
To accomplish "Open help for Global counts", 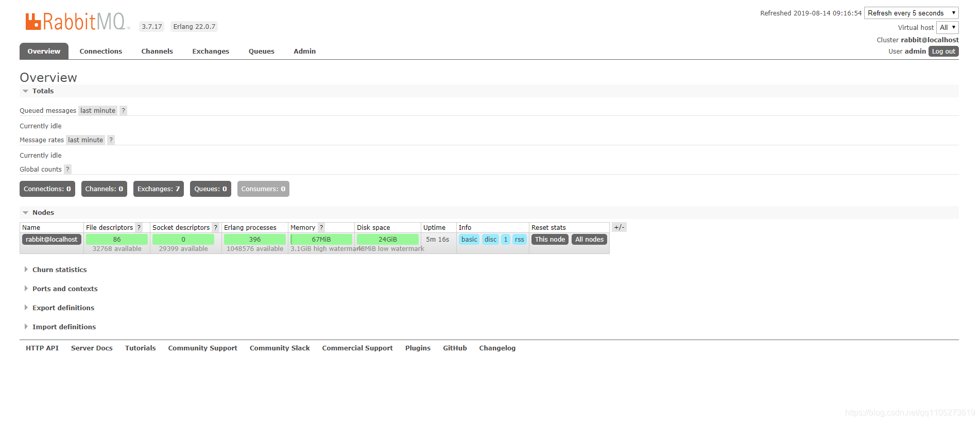I will [x=67, y=169].
